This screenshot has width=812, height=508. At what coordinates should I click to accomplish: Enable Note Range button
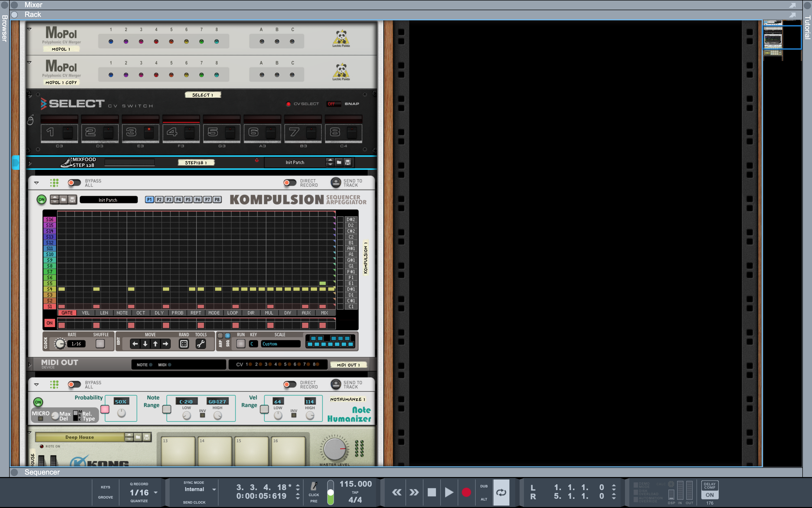click(167, 409)
